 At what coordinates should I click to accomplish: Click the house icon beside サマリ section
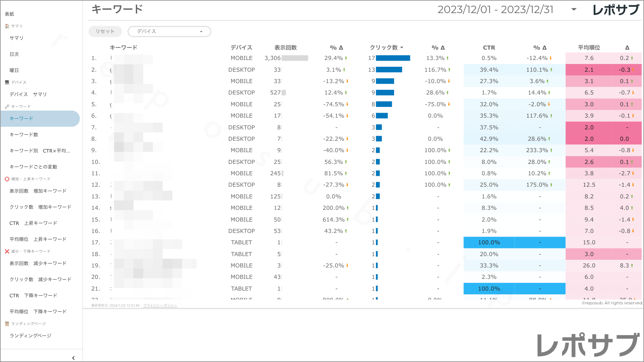[x=7, y=26]
